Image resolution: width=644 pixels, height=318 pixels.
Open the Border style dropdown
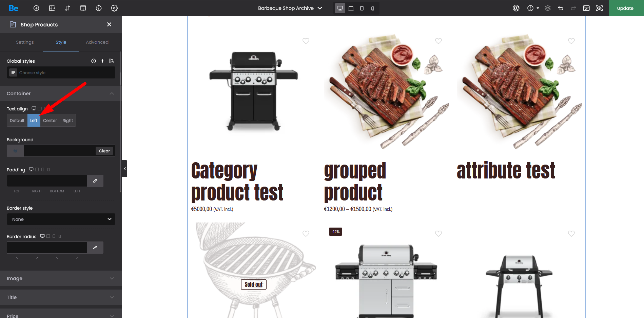click(x=61, y=219)
